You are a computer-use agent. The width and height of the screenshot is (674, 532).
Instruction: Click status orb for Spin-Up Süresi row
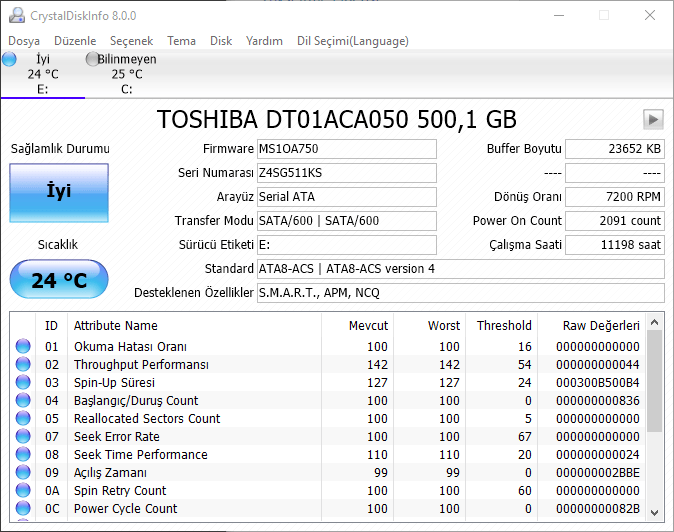(23, 383)
